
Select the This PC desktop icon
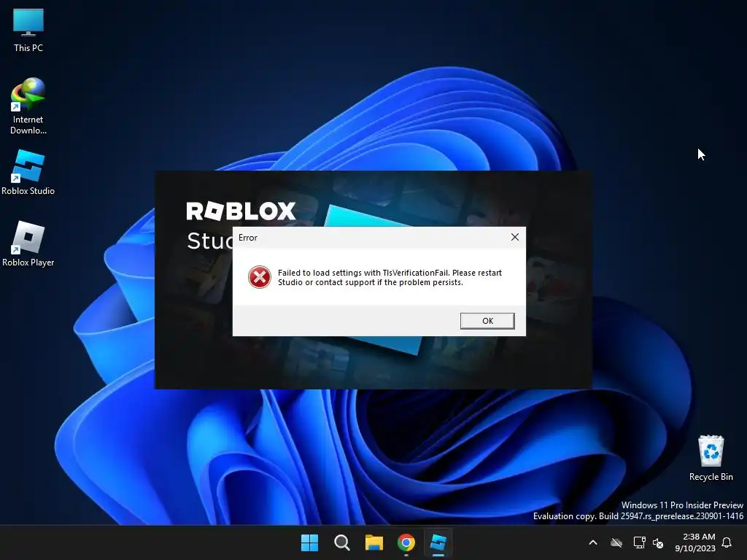pyautogui.click(x=28, y=29)
